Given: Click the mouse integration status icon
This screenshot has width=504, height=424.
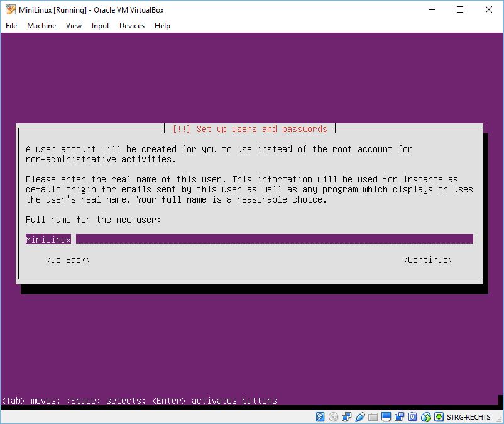Looking at the screenshot, I should [x=425, y=416].
